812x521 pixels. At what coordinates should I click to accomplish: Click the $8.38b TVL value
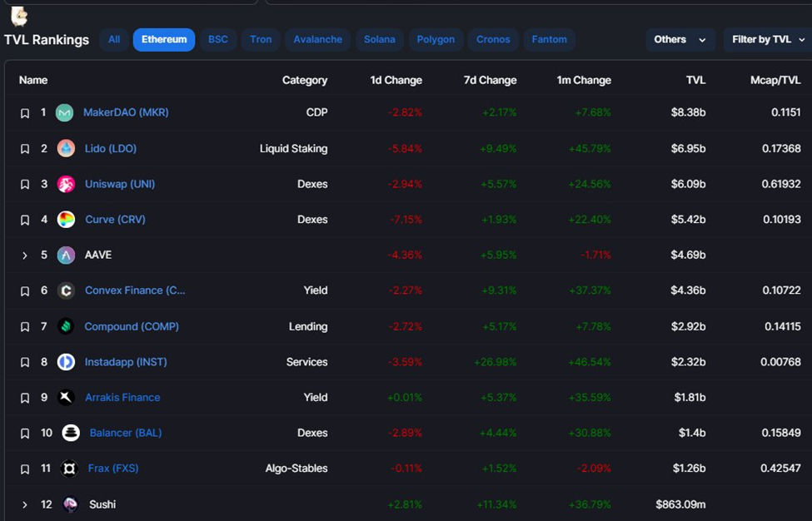tap(688, 112)
